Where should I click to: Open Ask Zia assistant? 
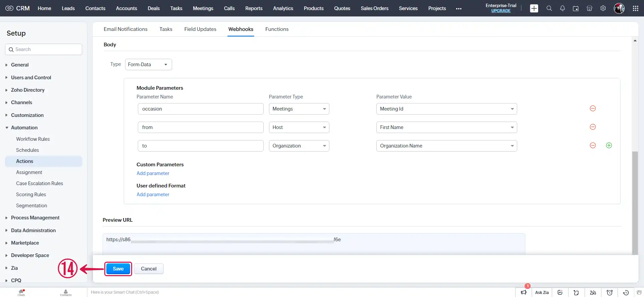click(542, 292)
